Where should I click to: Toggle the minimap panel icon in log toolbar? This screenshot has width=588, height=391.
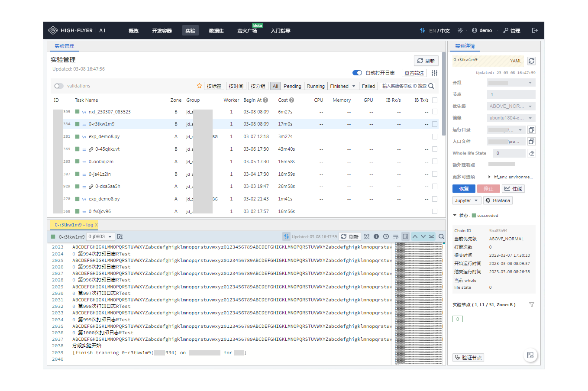(405, 236)
